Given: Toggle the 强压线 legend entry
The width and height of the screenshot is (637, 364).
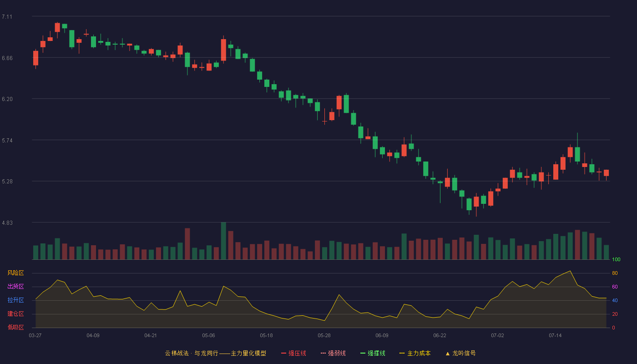Looking at the screenshot, I should point(293,353).
